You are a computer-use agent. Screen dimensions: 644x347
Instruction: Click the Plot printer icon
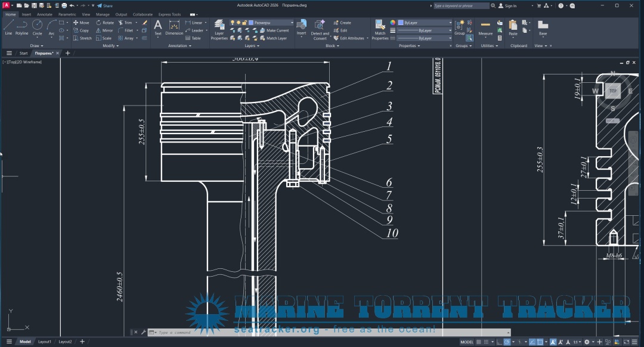click(x=64, y=6)
